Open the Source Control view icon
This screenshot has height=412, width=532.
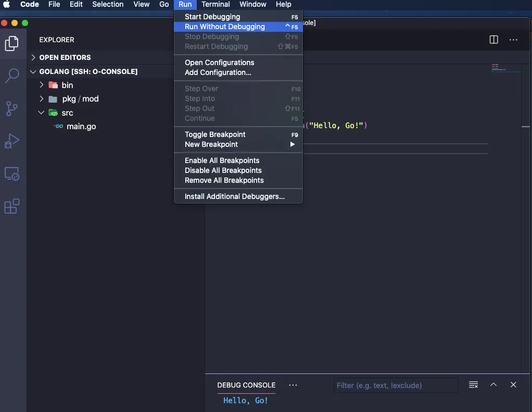click(12, 109)
